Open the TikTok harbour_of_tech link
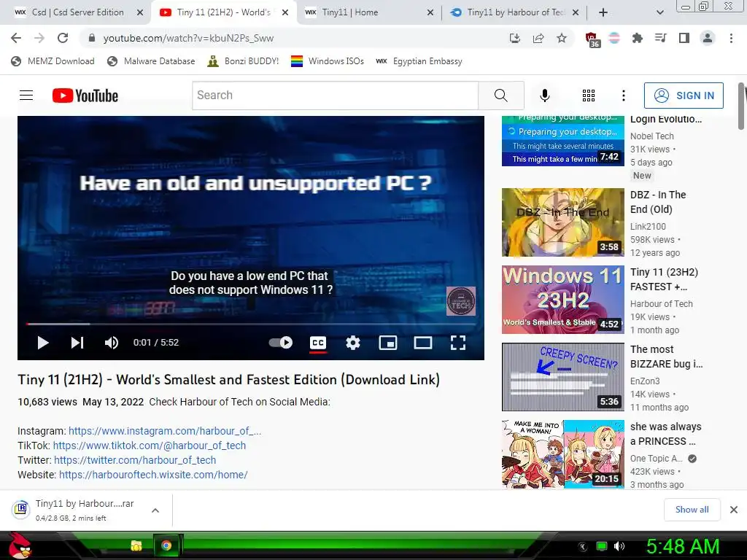 (149, 446)
